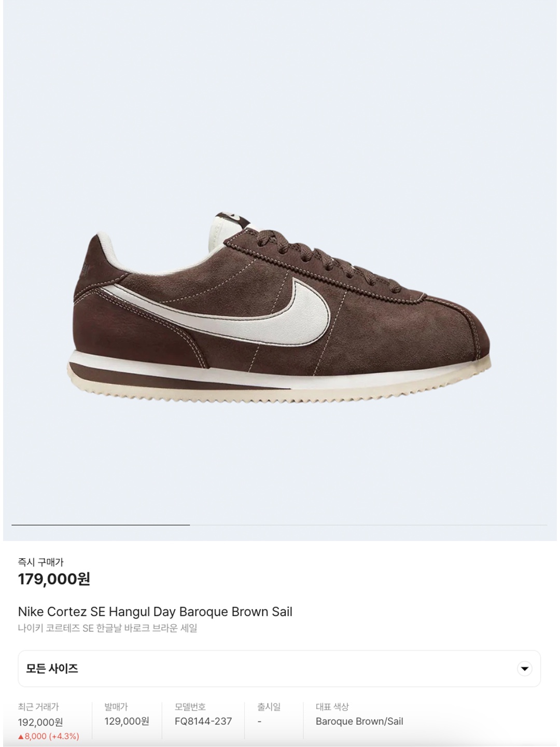Click the 즉시 구매가 label

coord(40,562)
